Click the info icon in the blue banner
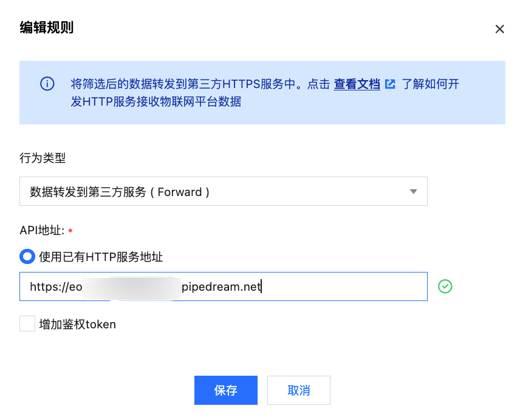 pyautogui.click(x=47, y=84)
